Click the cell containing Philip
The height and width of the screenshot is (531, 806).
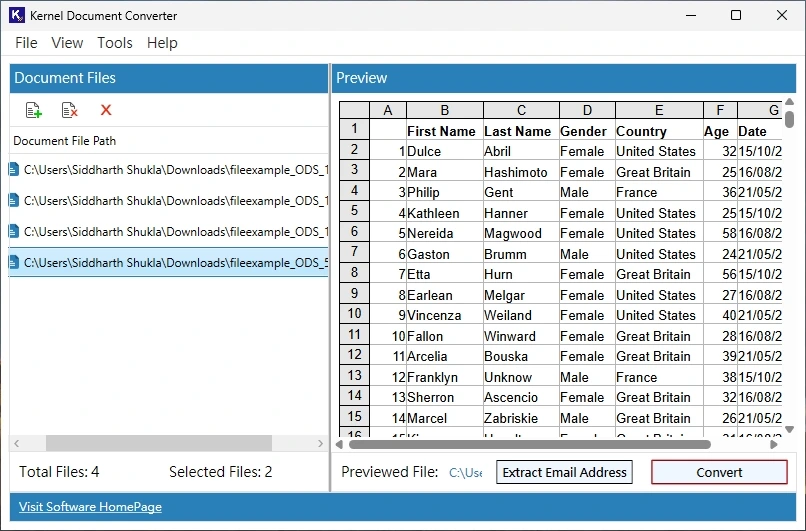(x=445, y=192)
